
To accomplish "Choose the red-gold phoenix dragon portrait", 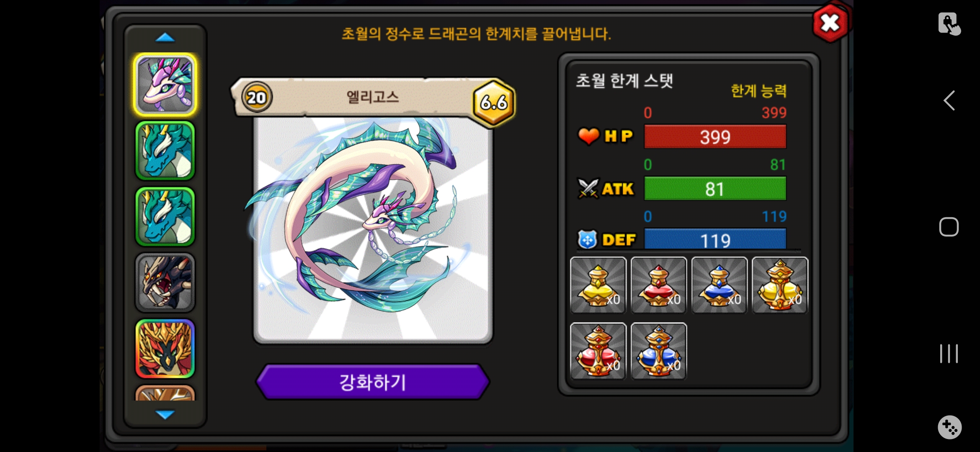I will tap(165, 349).
